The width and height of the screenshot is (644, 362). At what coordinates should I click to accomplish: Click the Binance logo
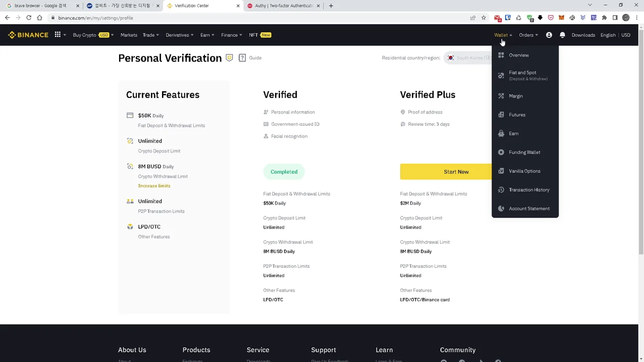(x=28, y=35)
